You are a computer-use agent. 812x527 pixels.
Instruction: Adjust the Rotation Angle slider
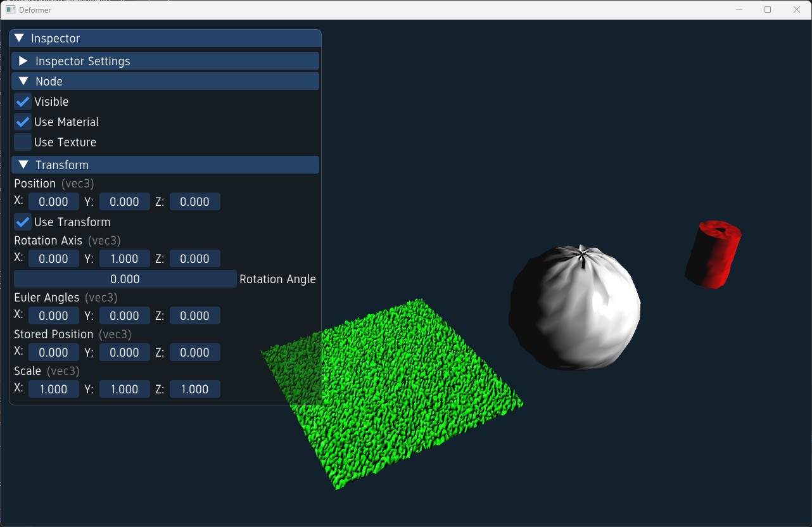pos(125,279)
